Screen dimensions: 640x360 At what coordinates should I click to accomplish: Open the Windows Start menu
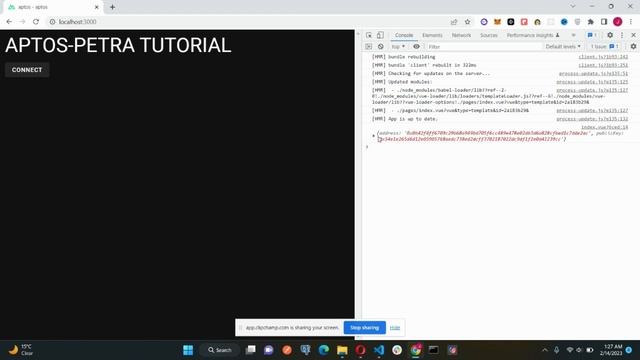point(188,350)
